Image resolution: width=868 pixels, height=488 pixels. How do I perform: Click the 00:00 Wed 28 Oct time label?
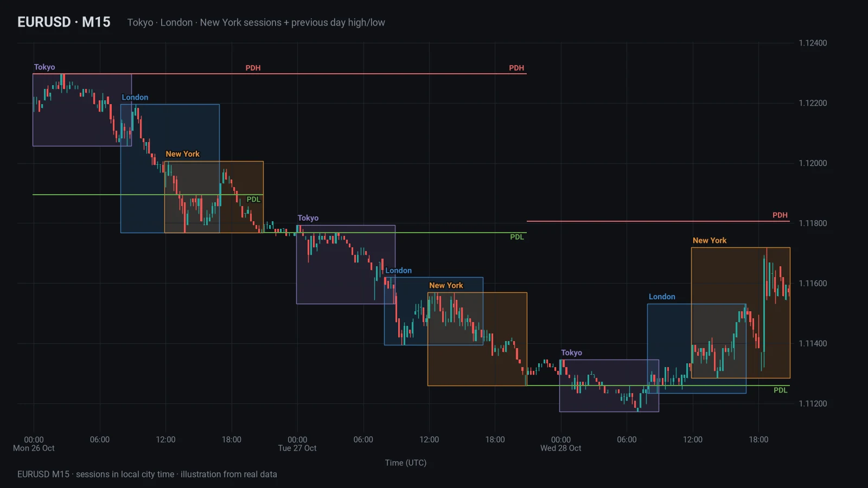pyautogui.click(x=561, y=444)
